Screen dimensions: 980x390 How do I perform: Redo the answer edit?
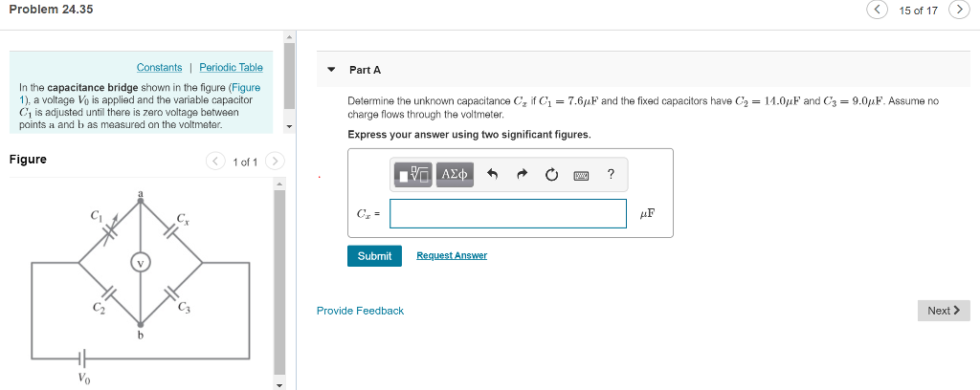tap(522, 175)
